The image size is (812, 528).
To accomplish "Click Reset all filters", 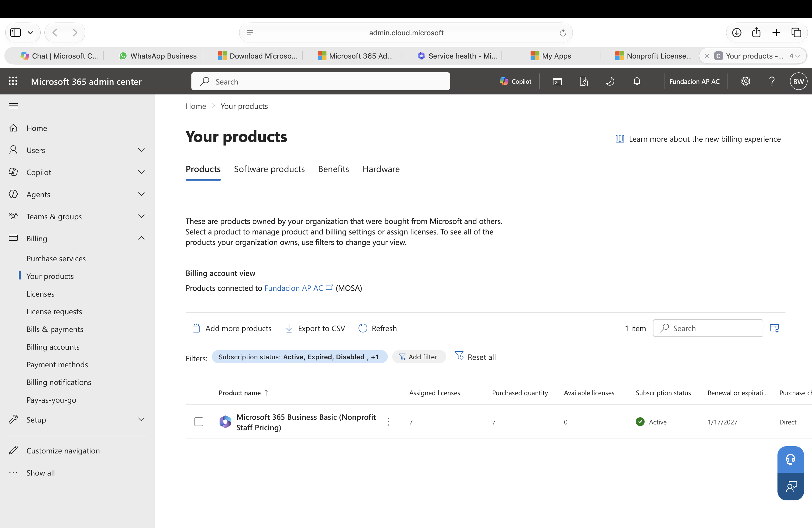I will [475, 357].
